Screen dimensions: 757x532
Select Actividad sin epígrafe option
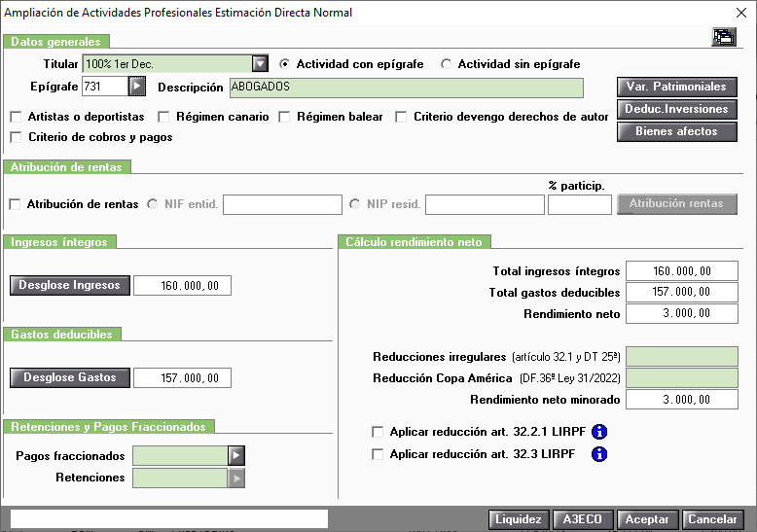[x=446, y=64]
